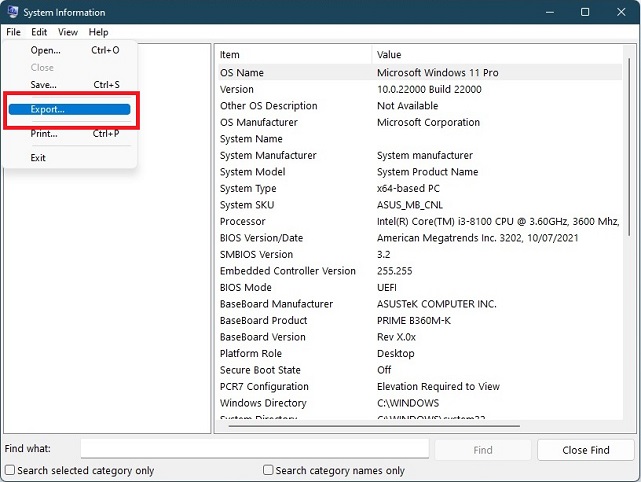Select the System Model row

[420, 172]
